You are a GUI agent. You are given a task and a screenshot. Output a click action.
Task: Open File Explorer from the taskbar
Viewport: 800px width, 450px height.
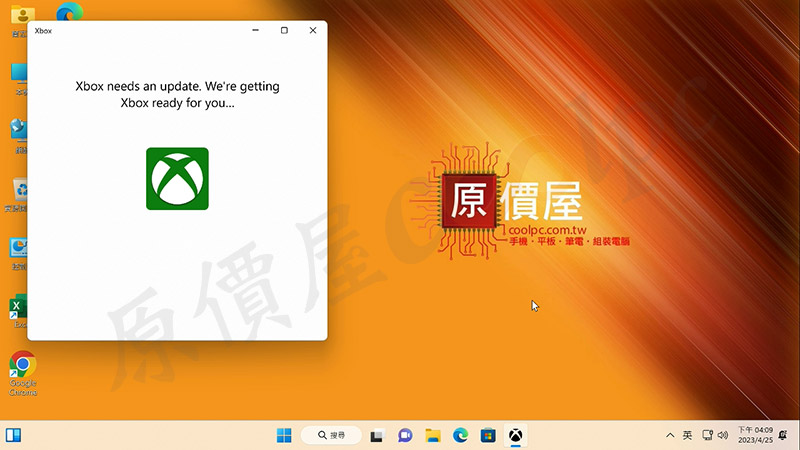click(433, 435)
